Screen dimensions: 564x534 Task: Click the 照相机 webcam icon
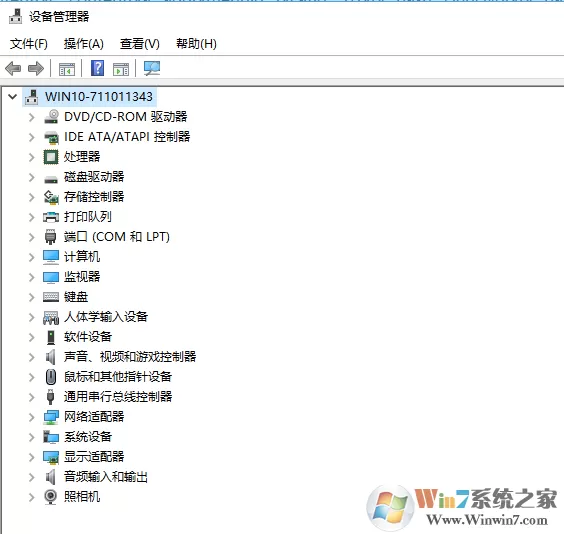(x=50, y=497)
